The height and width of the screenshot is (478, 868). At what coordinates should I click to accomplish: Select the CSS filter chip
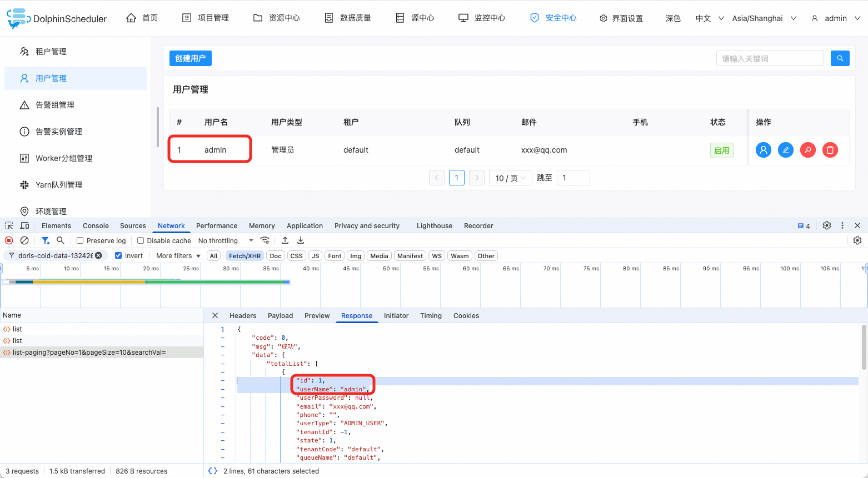297,256
